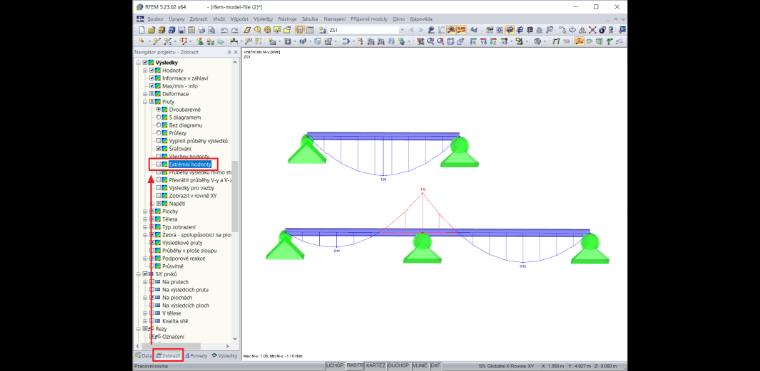Enable Extrémní hodnoty checkbox
This screenshot has width=760, height=371.
click(158, 164)
